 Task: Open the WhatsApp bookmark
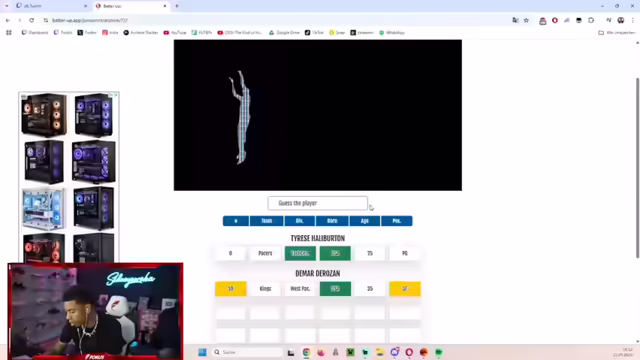(392, 33)
